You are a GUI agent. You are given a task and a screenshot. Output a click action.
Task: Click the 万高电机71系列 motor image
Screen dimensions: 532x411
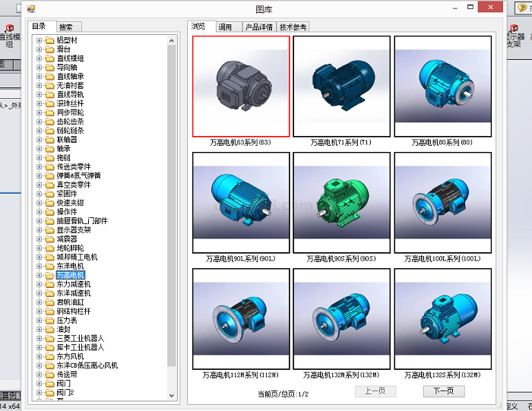tap(341, 85)
